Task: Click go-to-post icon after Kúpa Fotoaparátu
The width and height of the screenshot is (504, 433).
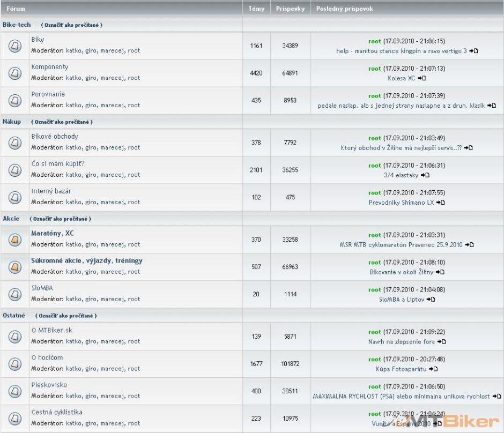Action: [x=433, y=369]
